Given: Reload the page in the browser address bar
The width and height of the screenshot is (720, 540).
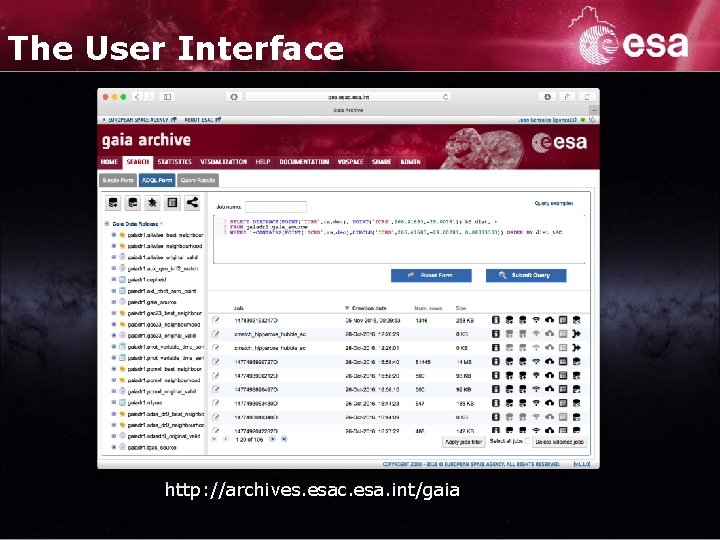Looking at the screenshot, I should 445,97.
